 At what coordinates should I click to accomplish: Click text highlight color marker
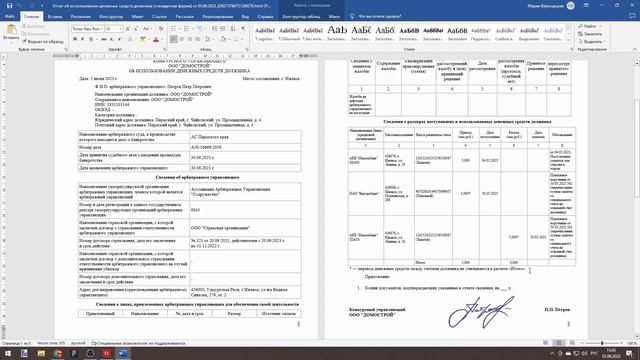(142, 39)
